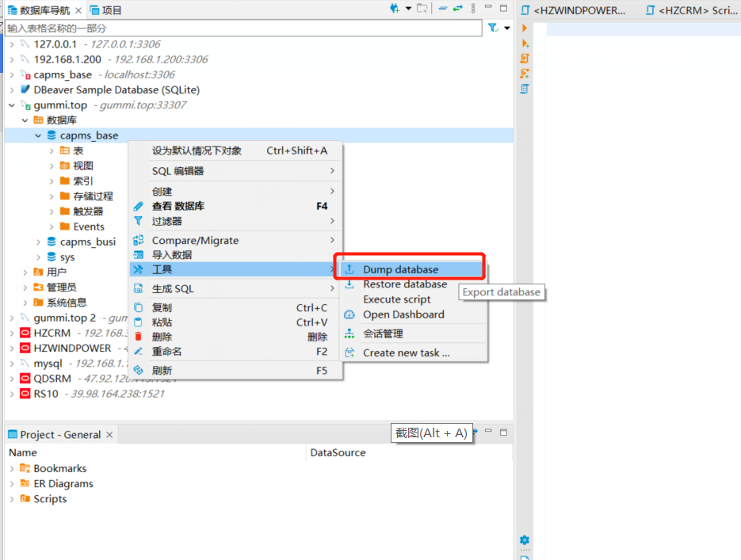The width and height of the screenshot is (741, 560).
Task: Click the new connection plug icon
Action: point(395,9)
